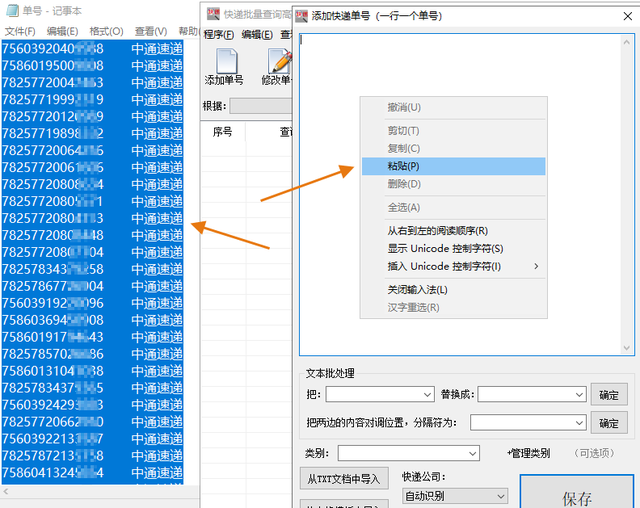The width and height of the screenshot is (640, 508).
Task: Click the 删除(D) context menu entry
Action: point(453,184)
